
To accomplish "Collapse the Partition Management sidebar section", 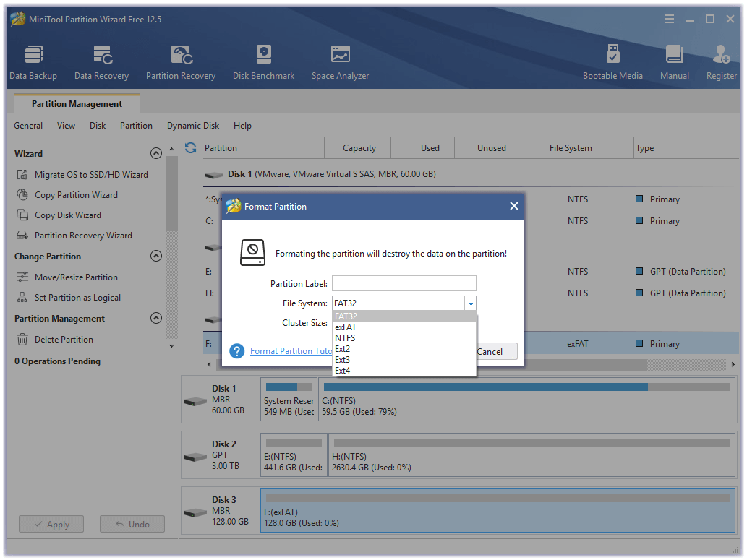I will pyautogui.click(x=155, y=318).
